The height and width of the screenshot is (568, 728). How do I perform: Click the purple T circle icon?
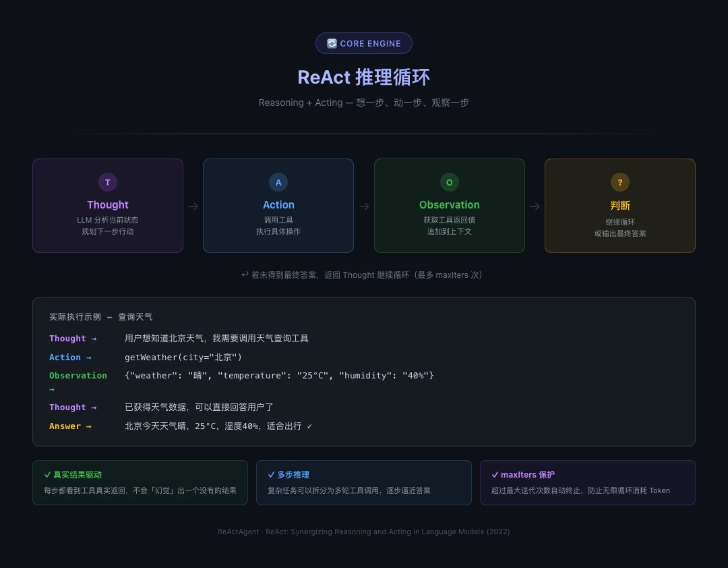(108, 182)
